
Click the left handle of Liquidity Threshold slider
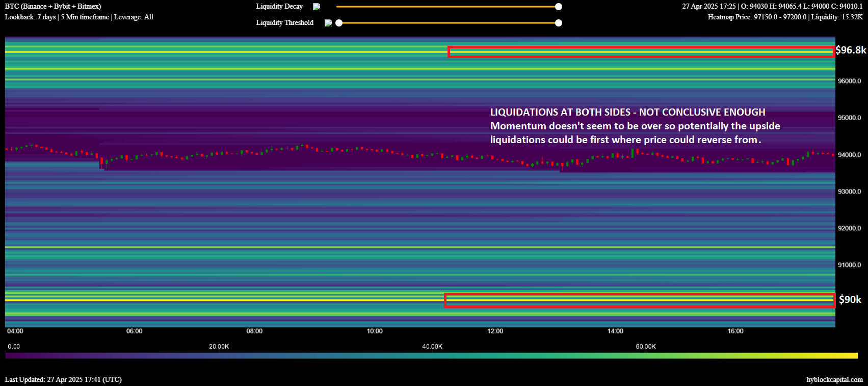click(339, 23)
